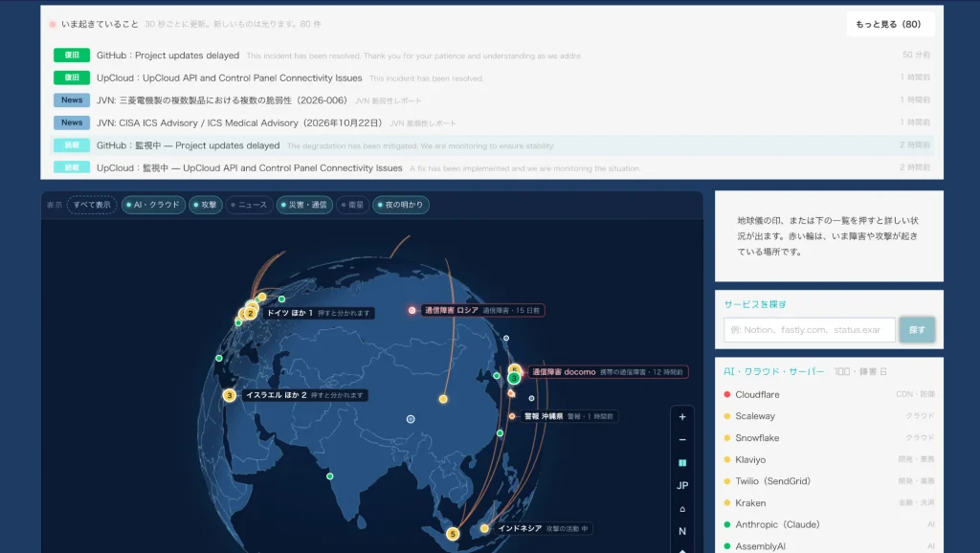Image resolution: width=980 pixels, height=553 pixels.
Task: Select Anthropic (Claude) in the service list
Action: (x=829, y=525)
